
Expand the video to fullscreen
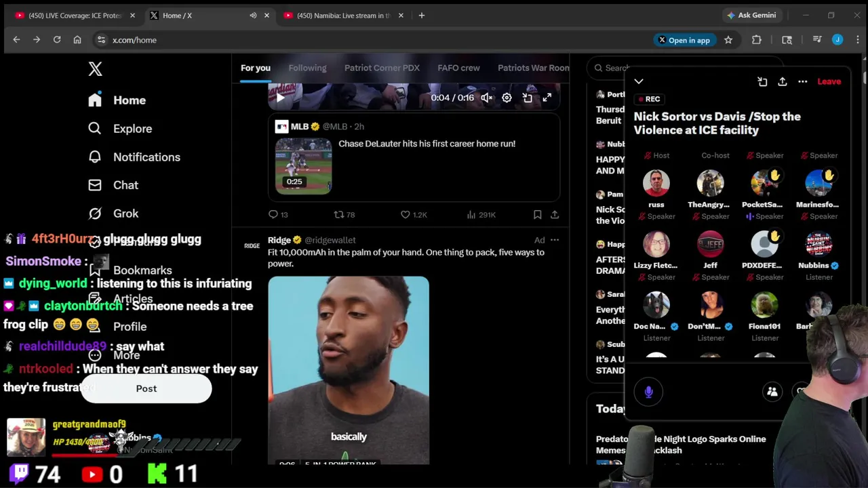pos(547,98)
